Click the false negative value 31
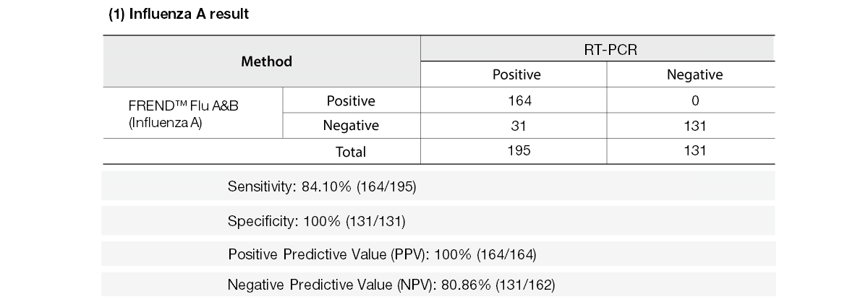The height and width of the screenshot is (302, 868). pyautogui.click(x=520, y=126)
